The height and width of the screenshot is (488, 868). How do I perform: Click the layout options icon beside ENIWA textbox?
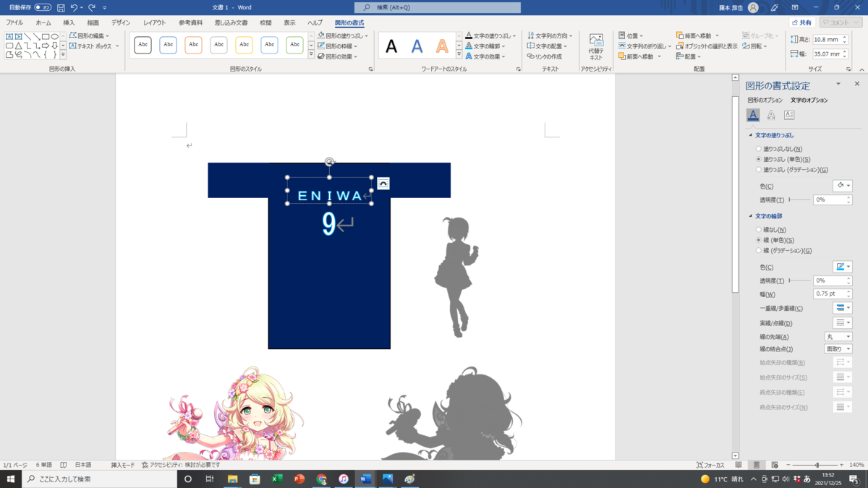[383, 183]
